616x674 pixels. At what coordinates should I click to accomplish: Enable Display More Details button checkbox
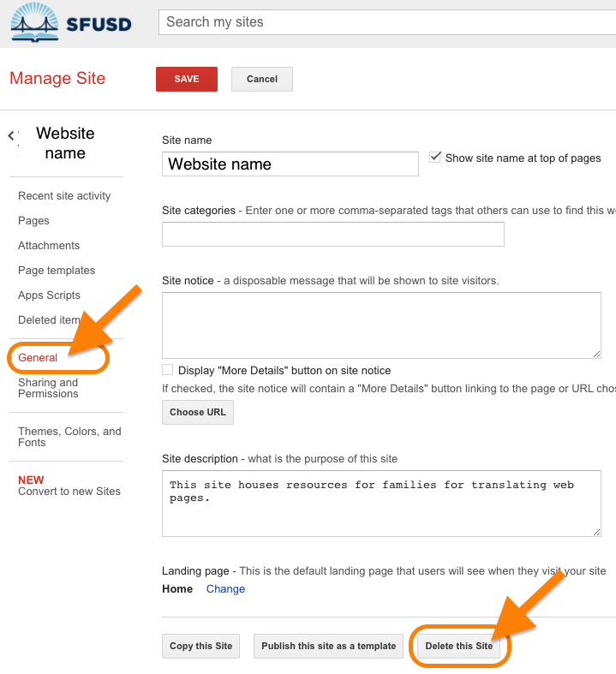[167, 370]
